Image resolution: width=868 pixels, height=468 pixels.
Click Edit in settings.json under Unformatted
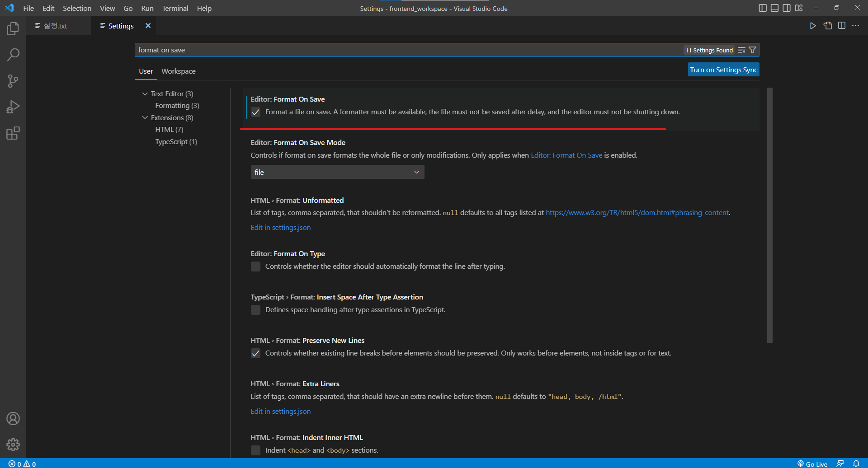281,228
